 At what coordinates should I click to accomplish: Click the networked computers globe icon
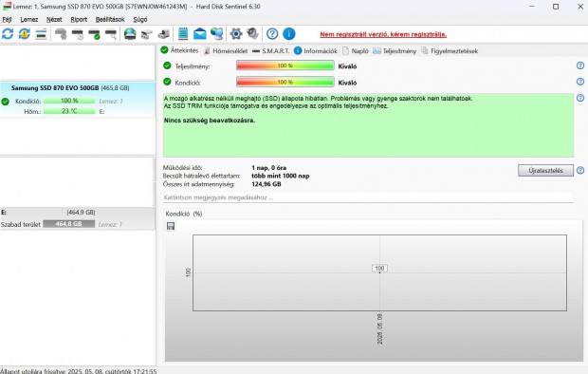point(217,34)
